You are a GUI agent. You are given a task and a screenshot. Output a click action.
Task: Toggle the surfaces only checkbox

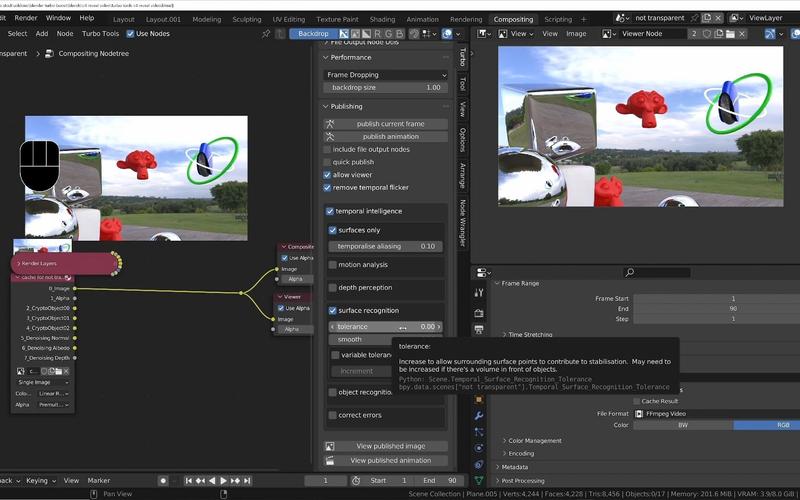click(333, 231)
